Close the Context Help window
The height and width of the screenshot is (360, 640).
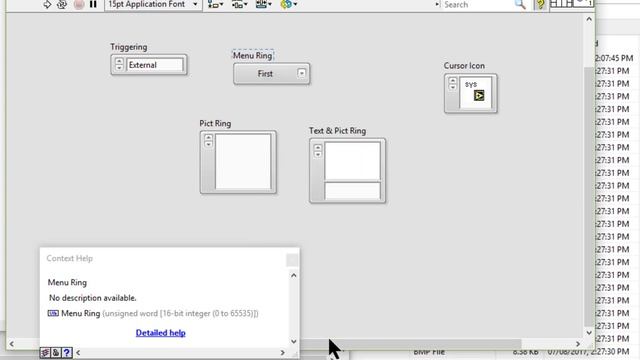point(292,260)
